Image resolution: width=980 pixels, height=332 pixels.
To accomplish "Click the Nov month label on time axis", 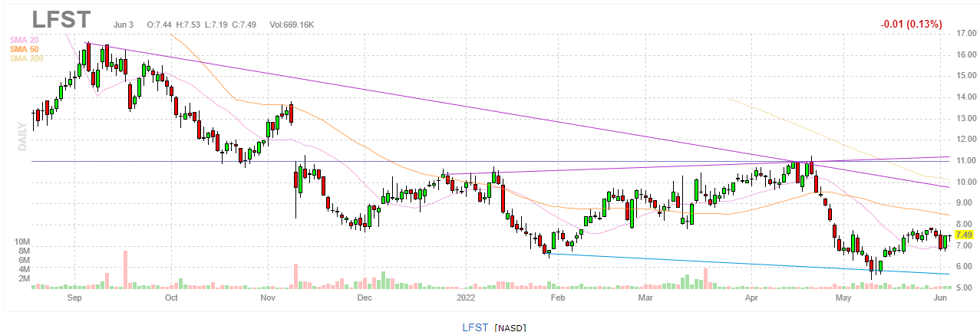I will coord(268,296).
